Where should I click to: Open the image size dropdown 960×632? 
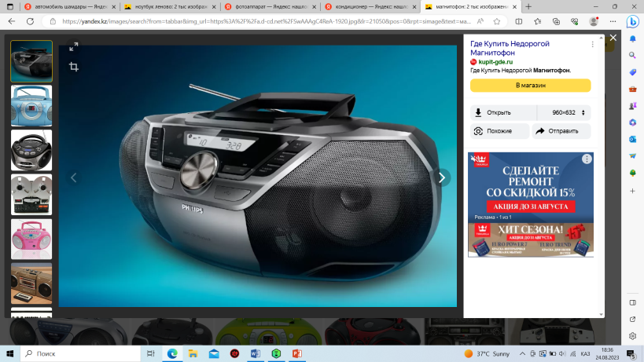click(x=565, y=112)
